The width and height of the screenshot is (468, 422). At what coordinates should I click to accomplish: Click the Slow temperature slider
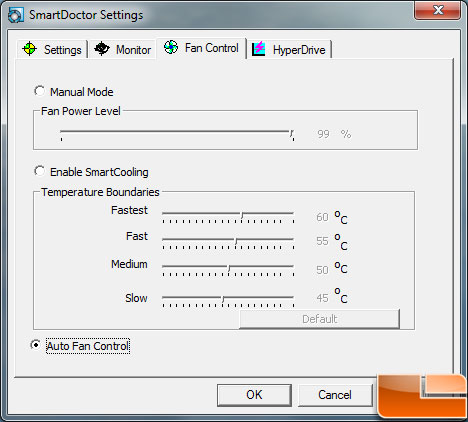(228, 301)
